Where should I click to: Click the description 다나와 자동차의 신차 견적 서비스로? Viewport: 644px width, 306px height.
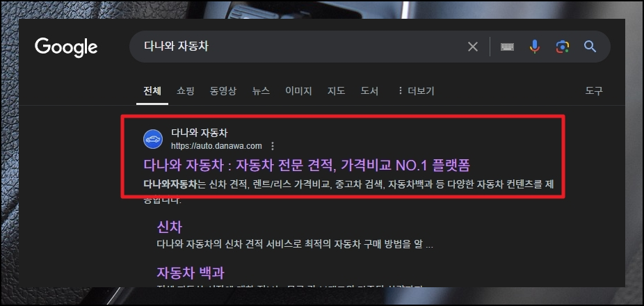click(x=295, y=245)
